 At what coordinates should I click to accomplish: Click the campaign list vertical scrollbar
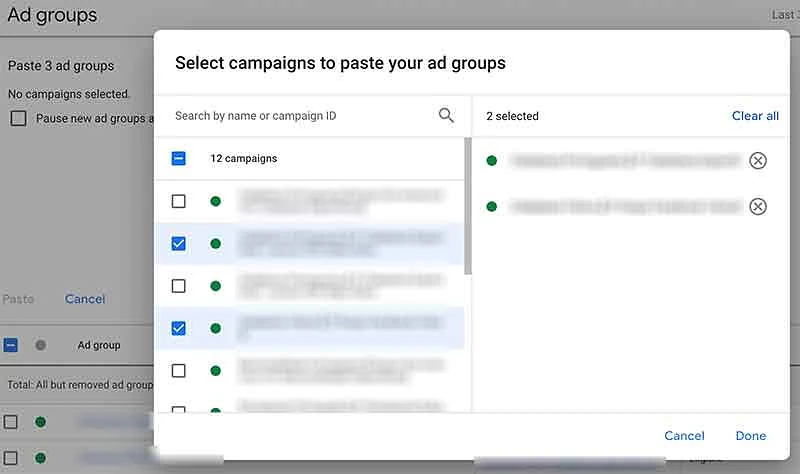click(x=467, y=206)
